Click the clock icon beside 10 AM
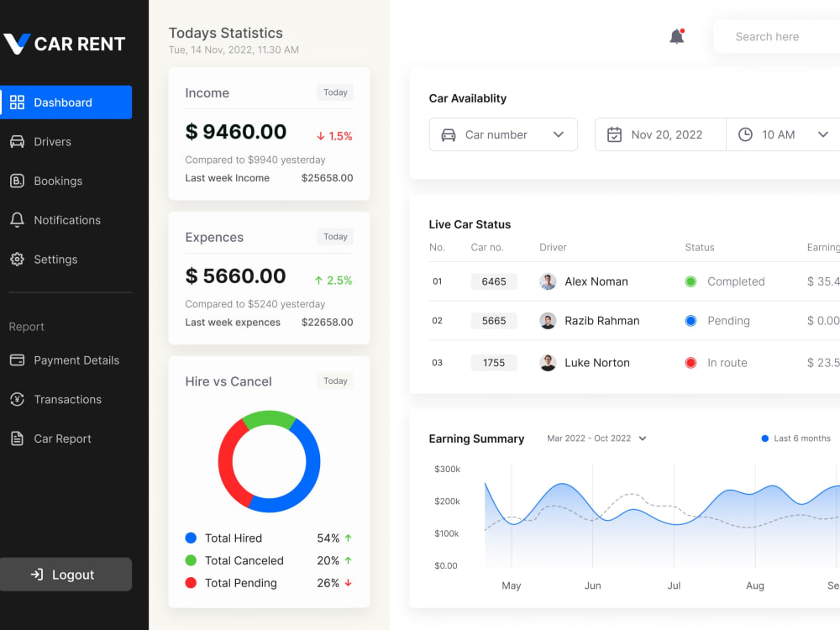 pyautogui.click(x=745, y=134)
